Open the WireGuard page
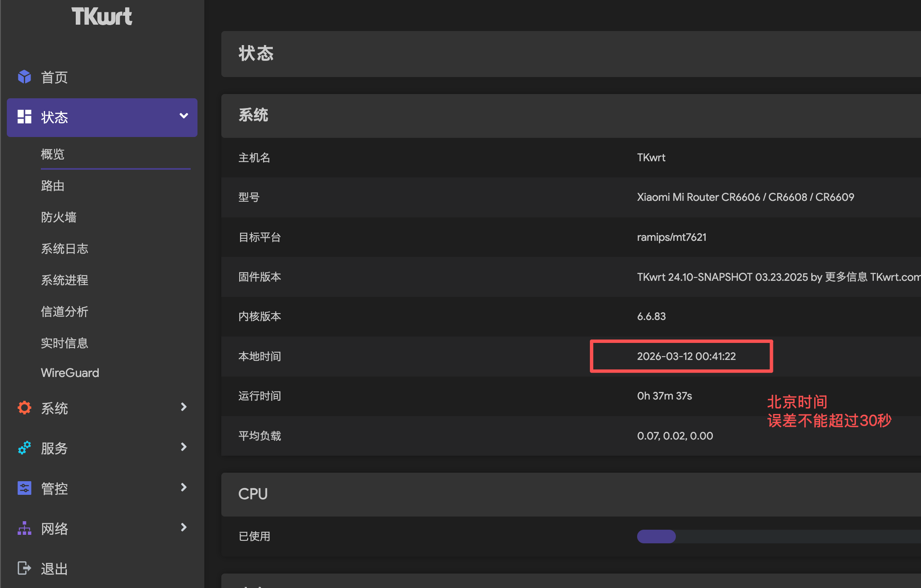The image size is (921, 588). click(70, 373)
